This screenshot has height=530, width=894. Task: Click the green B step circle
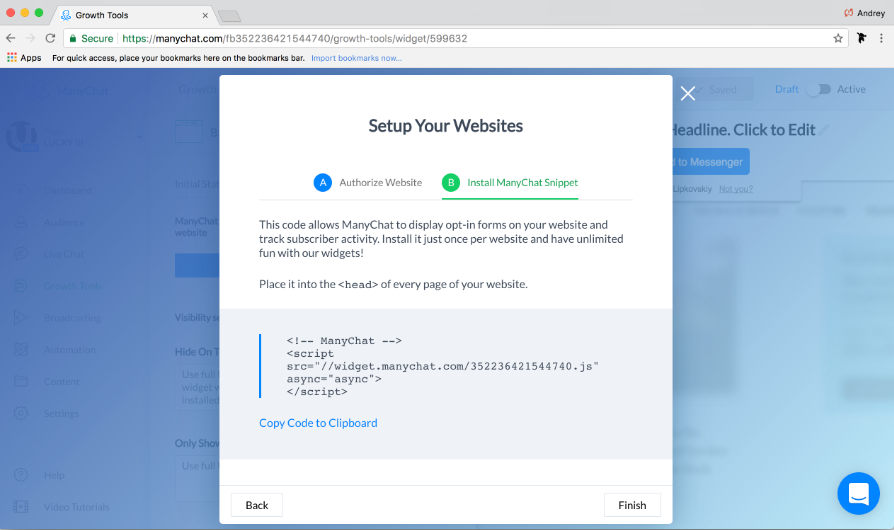point(451,182)
